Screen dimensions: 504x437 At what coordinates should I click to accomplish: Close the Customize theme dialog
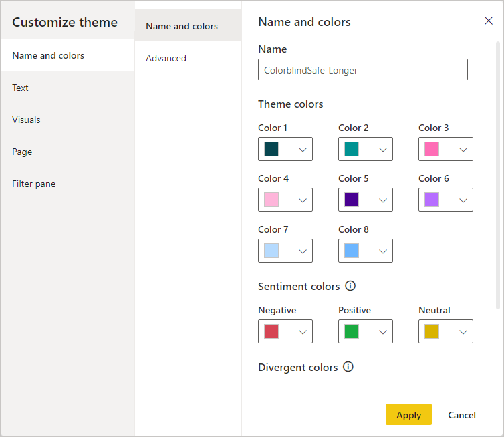click(x=489, y=21)
